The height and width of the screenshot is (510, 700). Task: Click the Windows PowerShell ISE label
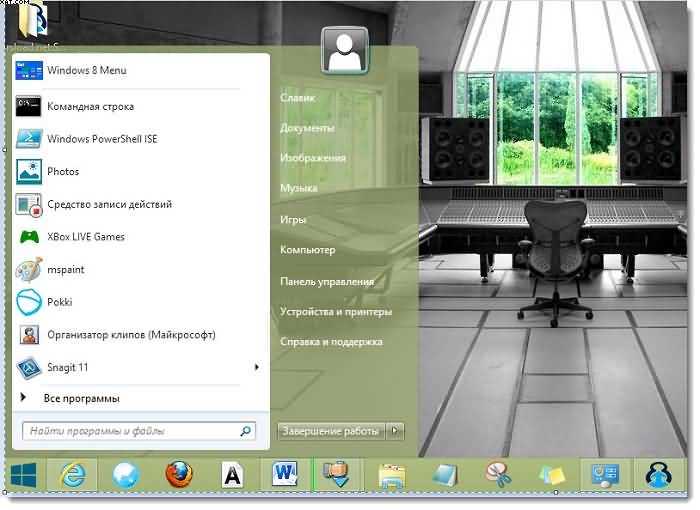102,139
